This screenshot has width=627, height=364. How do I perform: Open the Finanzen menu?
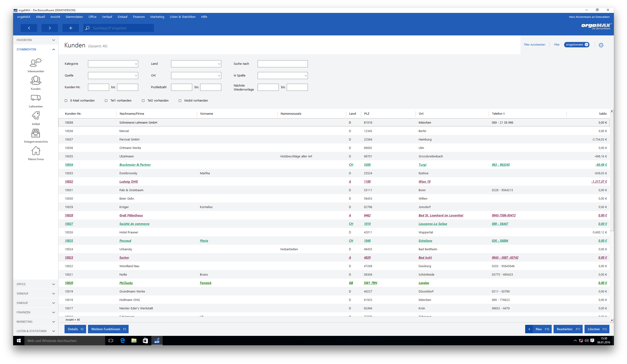pyautogui.click(x=139, y=17)
